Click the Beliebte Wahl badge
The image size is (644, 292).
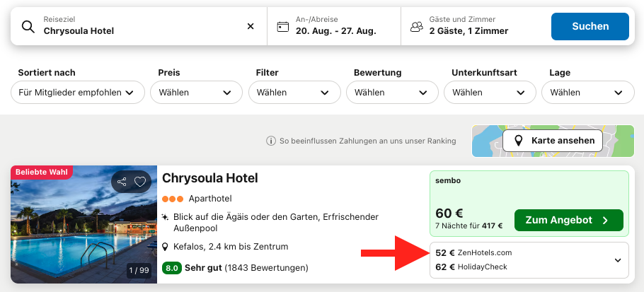(x=42, y=173)
